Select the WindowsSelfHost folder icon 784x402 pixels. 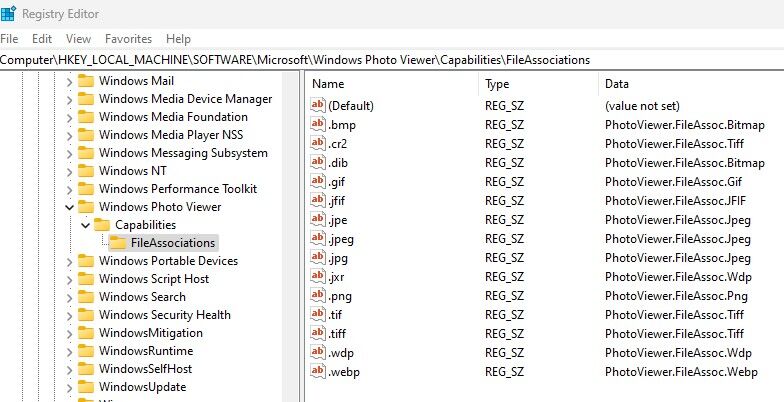coord(86,369)
